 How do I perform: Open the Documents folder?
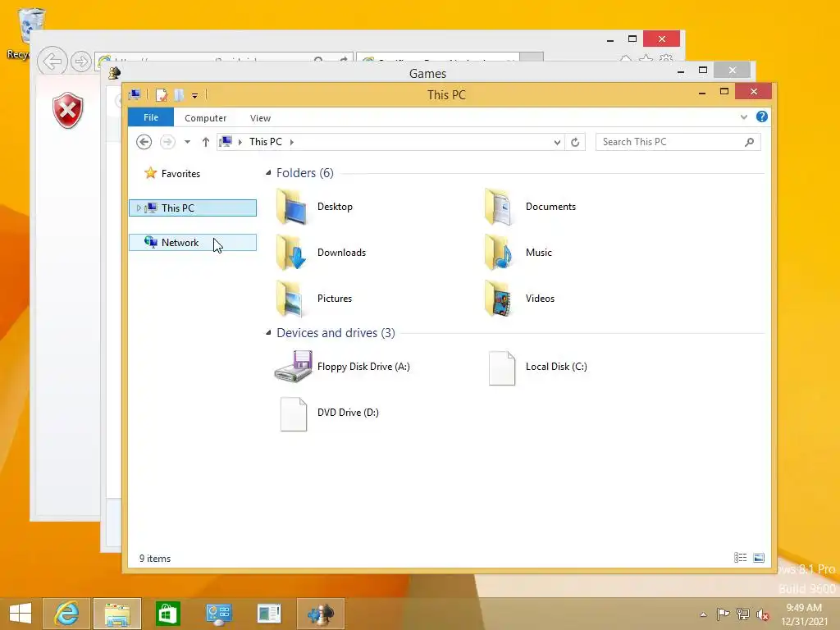tap(531, 207)
